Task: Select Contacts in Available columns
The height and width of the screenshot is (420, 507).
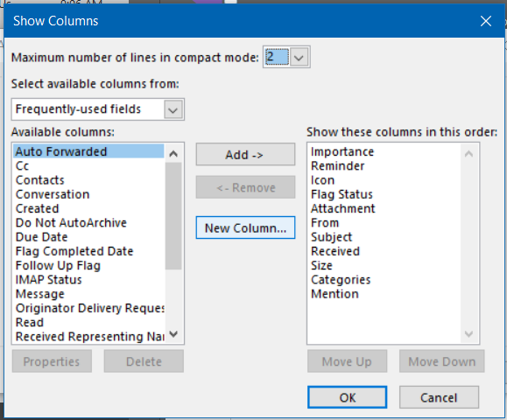Action: click(x=89, y=180)
